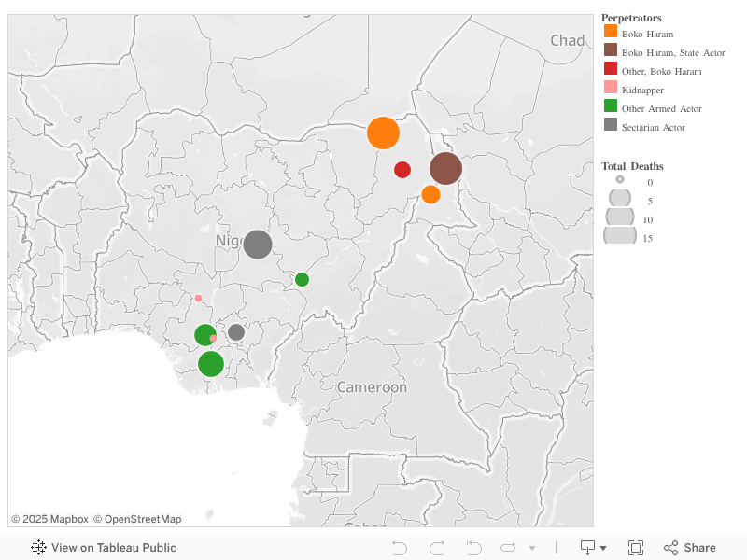Select Boko Haram, State Actor legend item
Image resolution: width=747 pixels, height=560 pixels.
pos(672,52)
